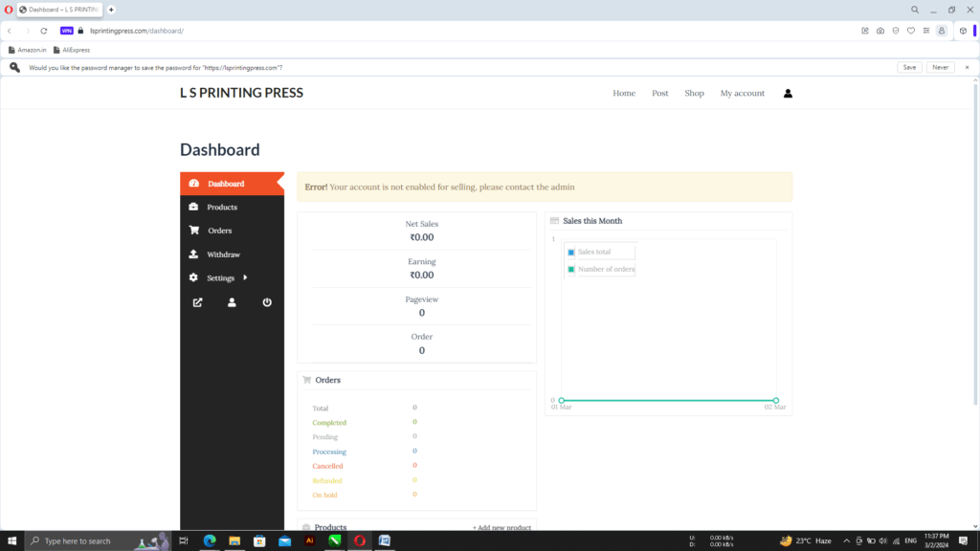980x551 pixels.
Task: Toggle the Number of orders legend entry
Action: click(601, 269)
